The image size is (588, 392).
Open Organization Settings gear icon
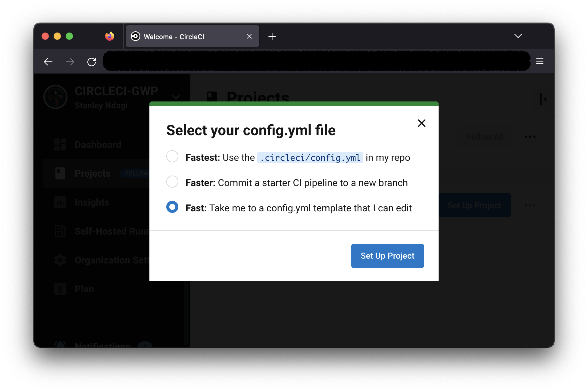[x=60, y=260]
